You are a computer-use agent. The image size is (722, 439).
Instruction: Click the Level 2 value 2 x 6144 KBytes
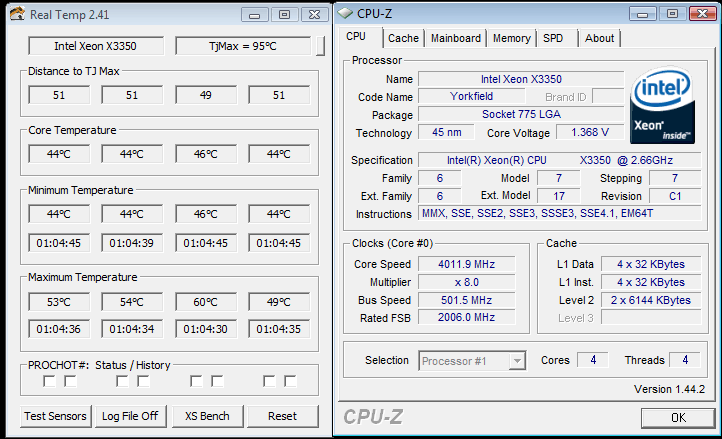[x=651, y=300]
